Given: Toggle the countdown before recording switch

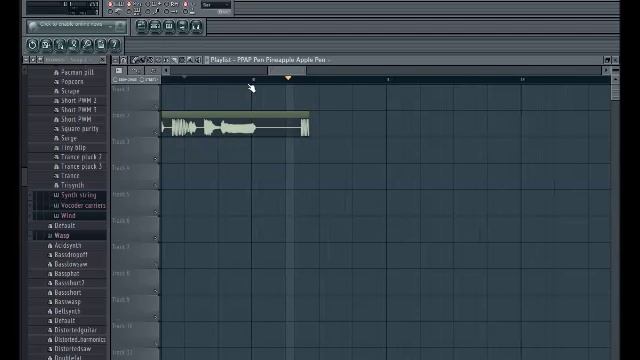Looking at the screenshot, I should (129, 4).
